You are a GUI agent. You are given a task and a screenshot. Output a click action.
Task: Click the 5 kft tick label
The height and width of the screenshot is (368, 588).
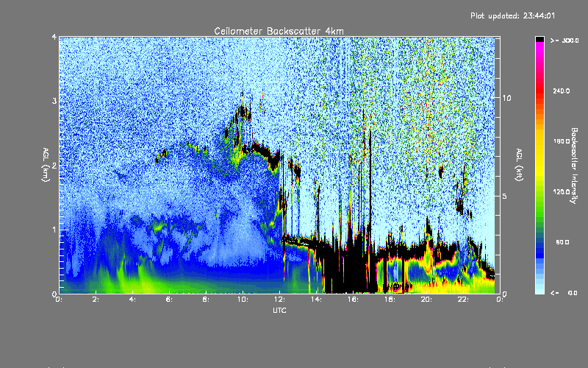point(505,196)
